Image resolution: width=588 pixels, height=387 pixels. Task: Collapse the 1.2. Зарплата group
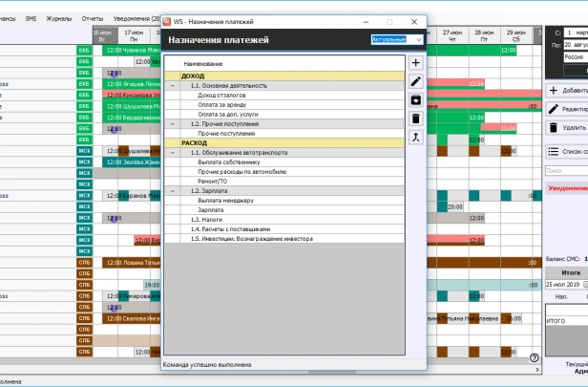point(173,191)
